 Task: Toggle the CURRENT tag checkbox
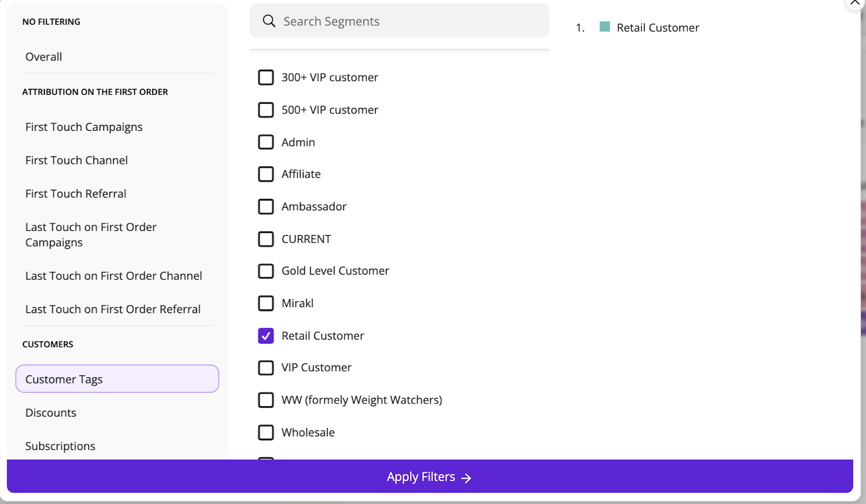click(266, 239)
